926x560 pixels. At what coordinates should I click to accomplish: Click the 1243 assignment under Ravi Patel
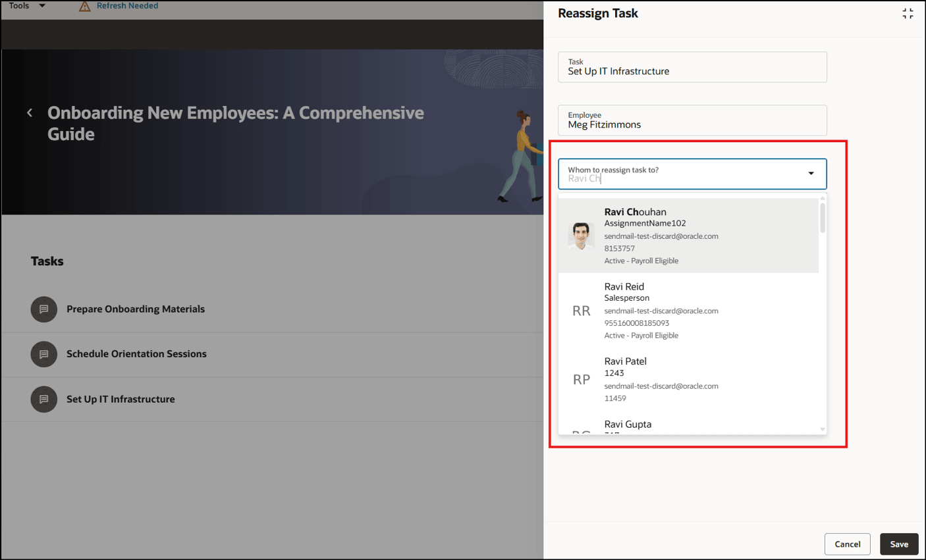(x=614, y=373)
